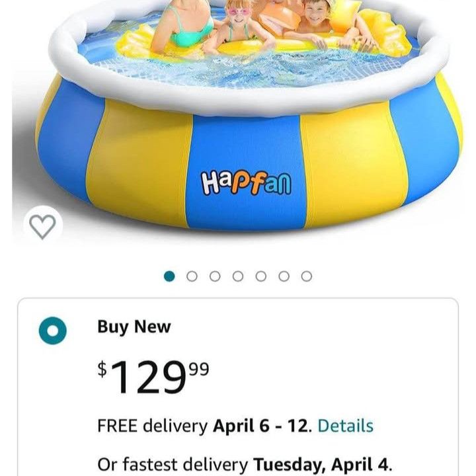
Task: Select the Buy New radio button
Action: [x=52, y=331]
